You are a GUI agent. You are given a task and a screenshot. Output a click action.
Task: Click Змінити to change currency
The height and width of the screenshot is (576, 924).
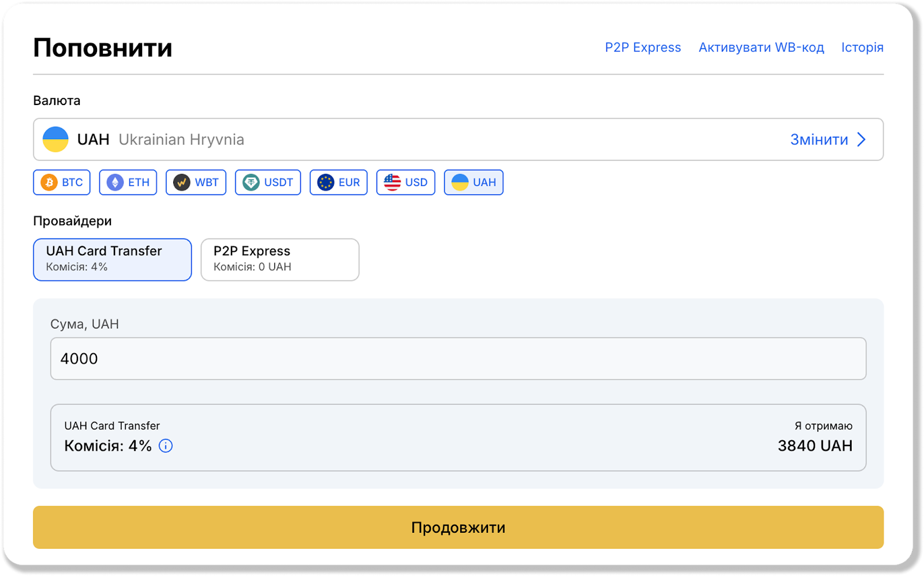pos(819,140)
